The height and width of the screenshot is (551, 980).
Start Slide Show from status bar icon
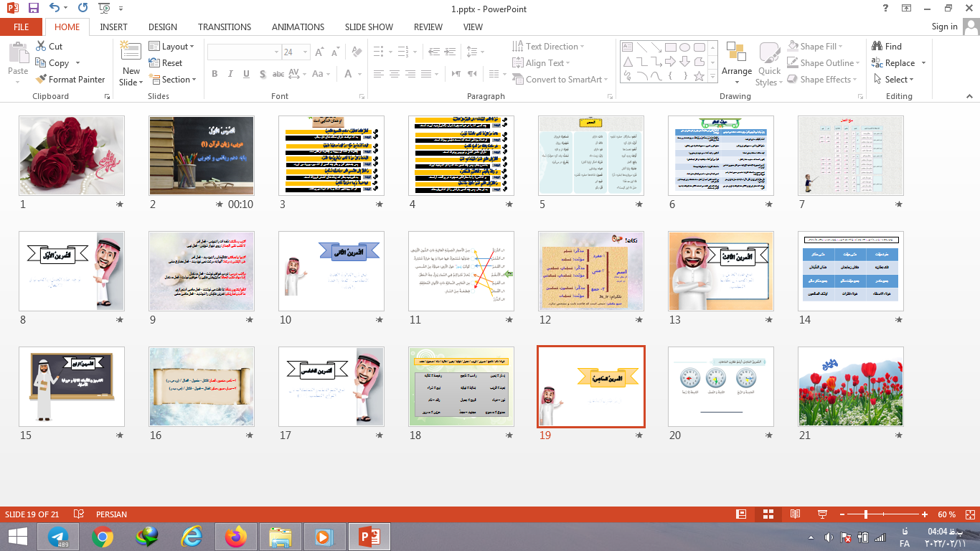pos(822,514)
